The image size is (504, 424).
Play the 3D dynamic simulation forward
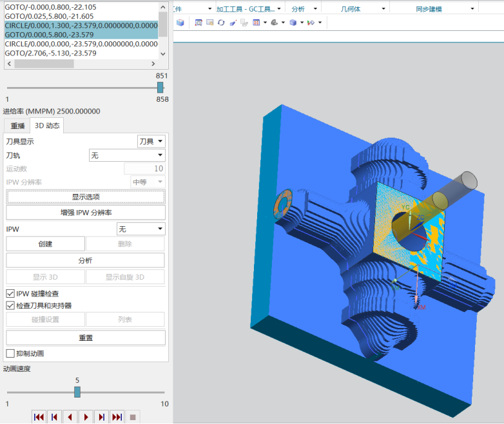[86, 417]
